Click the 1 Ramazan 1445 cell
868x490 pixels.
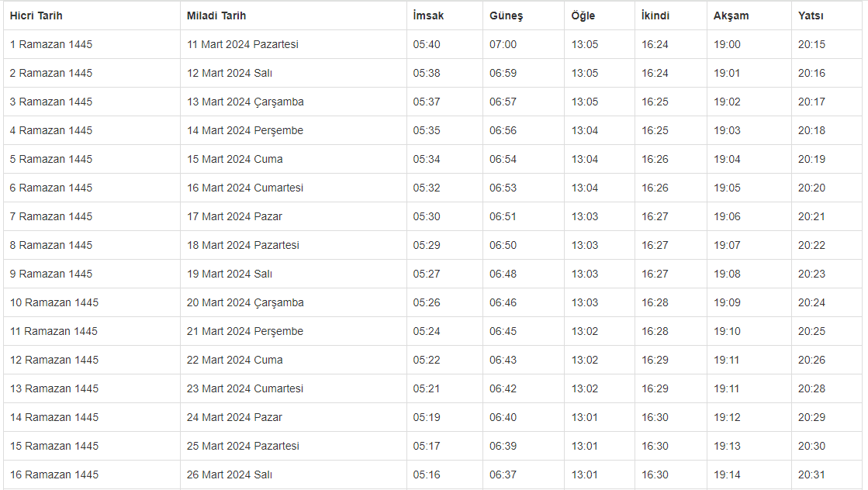[51, 44]
